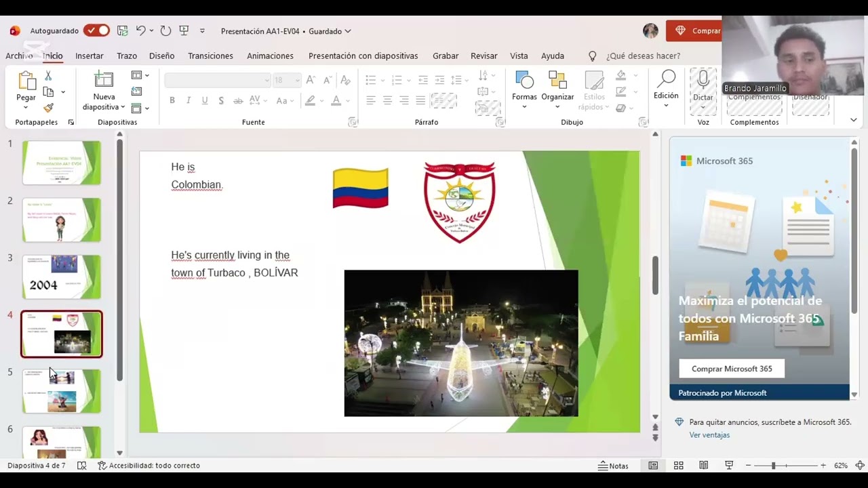
Task: Customize Quick Access Toolbar dropdown
Action: click(x=202, y=30)
